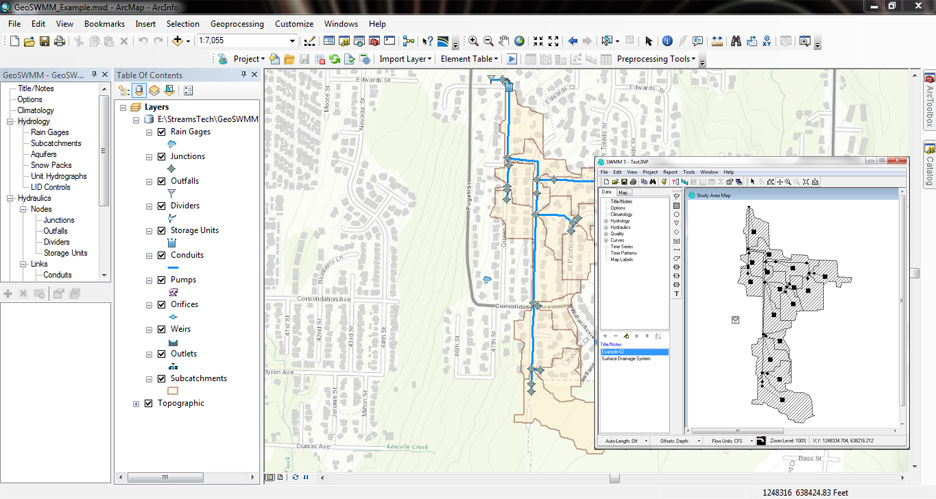Click the Fixed Zoom Out arrows icon
936x499 pixels.
[x=553, y=41]
